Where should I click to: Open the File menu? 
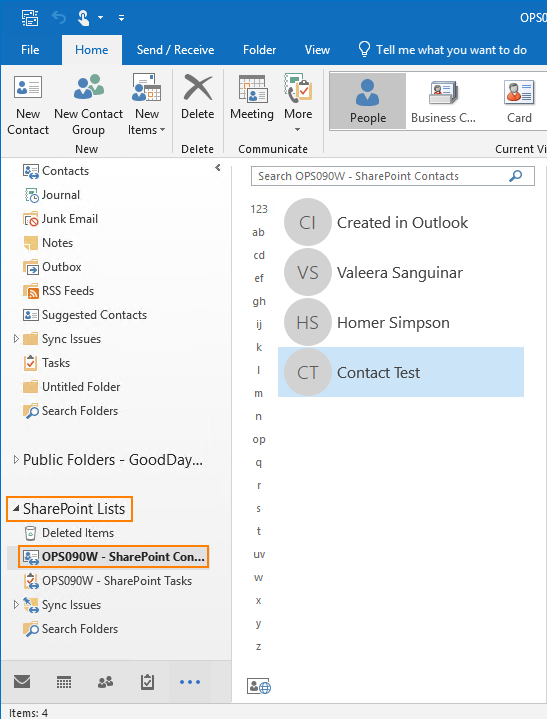tap(30, 50)
